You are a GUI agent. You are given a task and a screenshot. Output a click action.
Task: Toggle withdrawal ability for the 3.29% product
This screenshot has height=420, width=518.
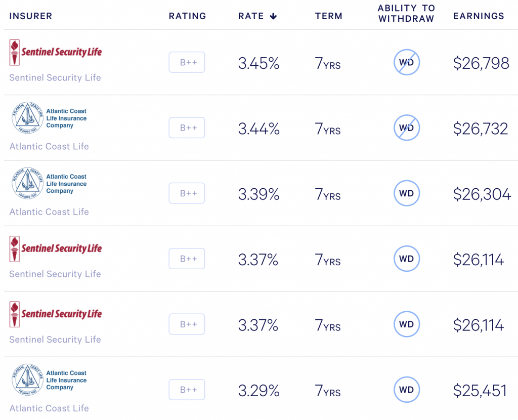[406, 390]
